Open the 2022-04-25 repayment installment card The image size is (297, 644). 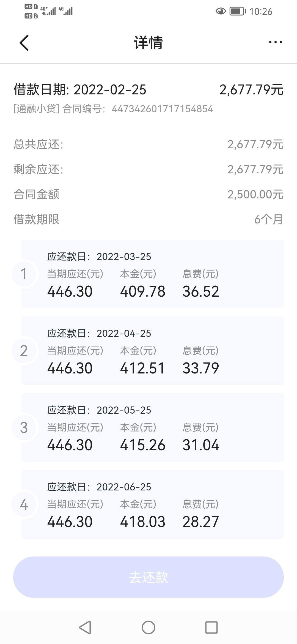pyautogui.click(x=153, y=351)
